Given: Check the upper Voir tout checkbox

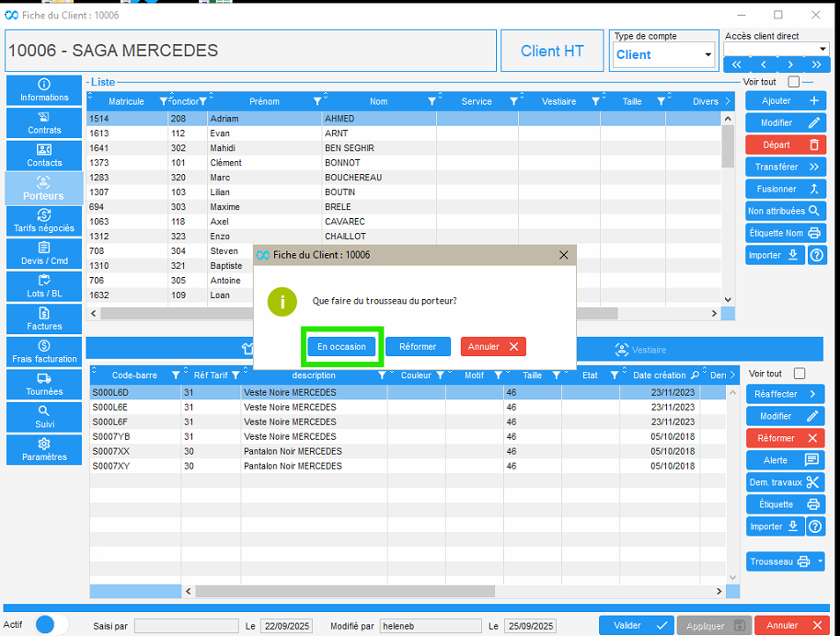Looking at the screenshot, I should [793, 82].
